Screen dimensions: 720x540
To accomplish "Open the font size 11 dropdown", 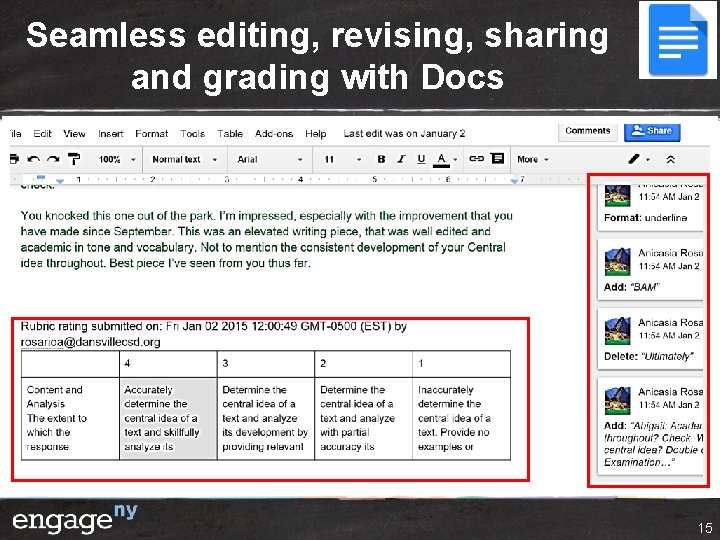I will (x=343, y=159).
